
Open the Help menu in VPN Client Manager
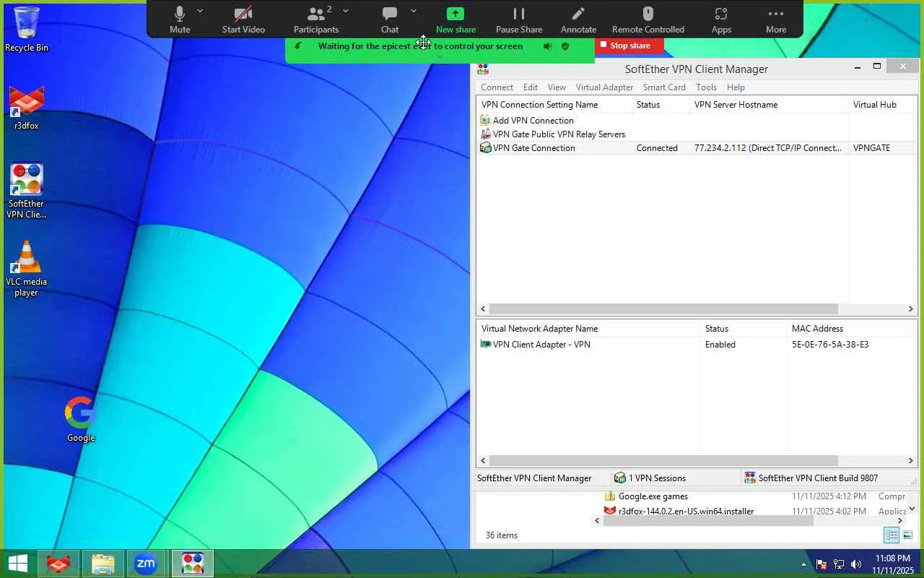pos(736,87)
